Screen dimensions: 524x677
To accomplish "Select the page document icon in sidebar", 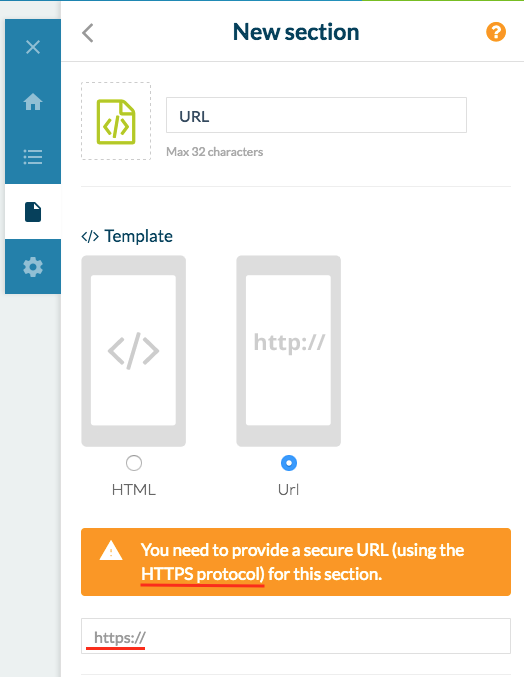I will (33, 212).
